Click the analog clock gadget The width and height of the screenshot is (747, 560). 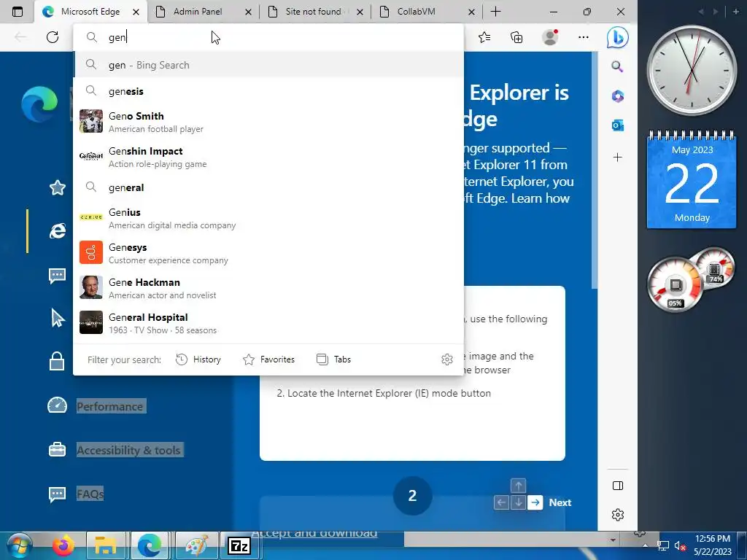[x=692, y=71]
